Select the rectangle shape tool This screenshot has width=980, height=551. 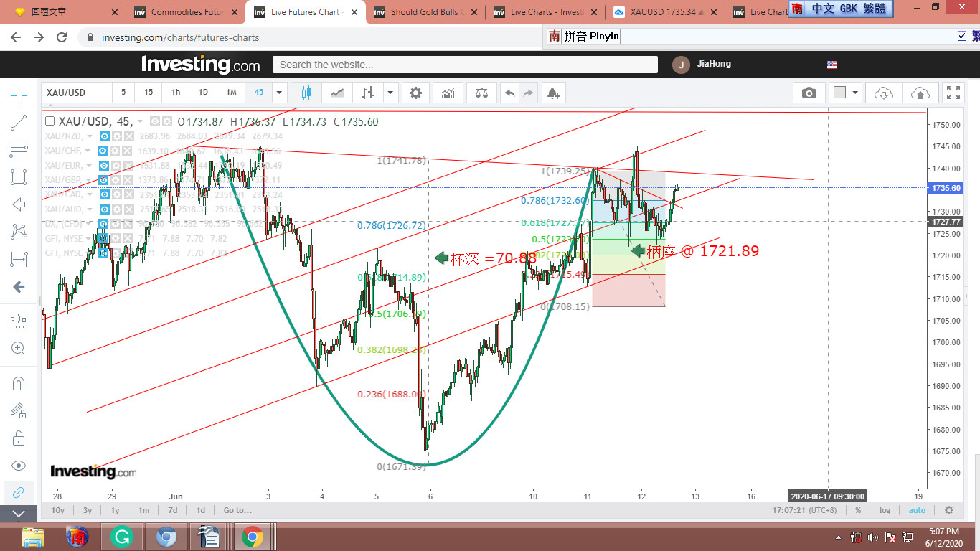pyautogui.click(x=19, y=177)
